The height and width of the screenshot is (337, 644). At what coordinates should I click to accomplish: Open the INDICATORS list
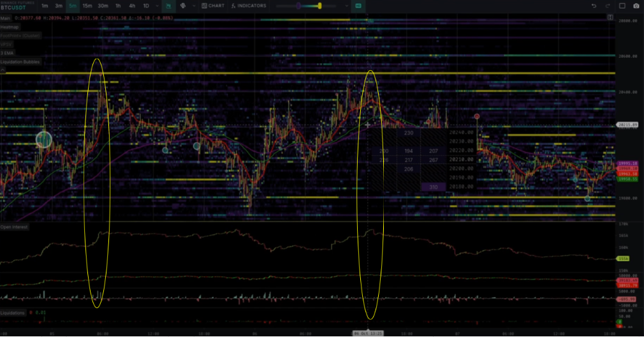coord(249,6)
